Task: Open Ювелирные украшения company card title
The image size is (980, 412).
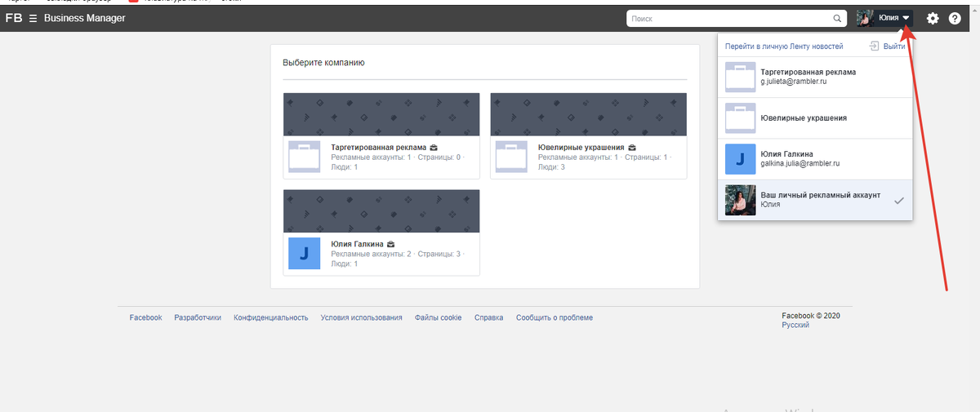Action: [581, 148]
